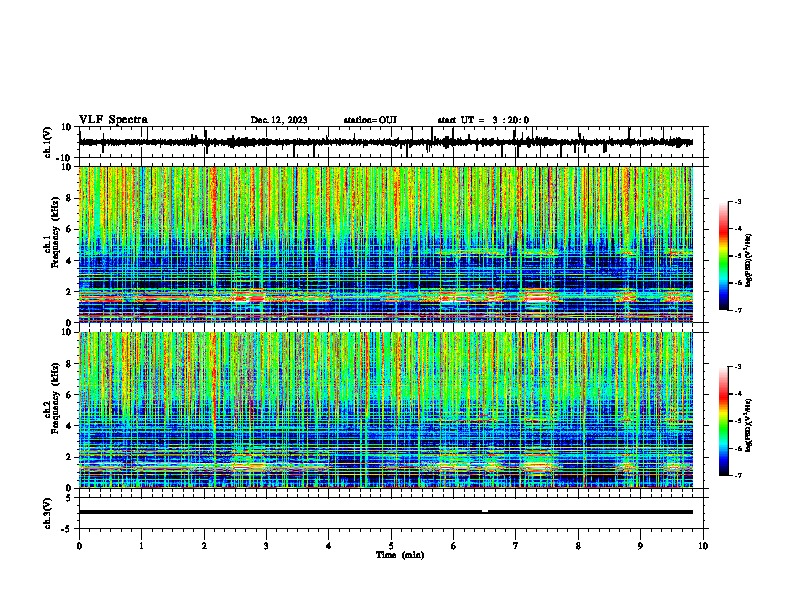
Task: Click the "station=OUI" label
Action: coord(370,120)
